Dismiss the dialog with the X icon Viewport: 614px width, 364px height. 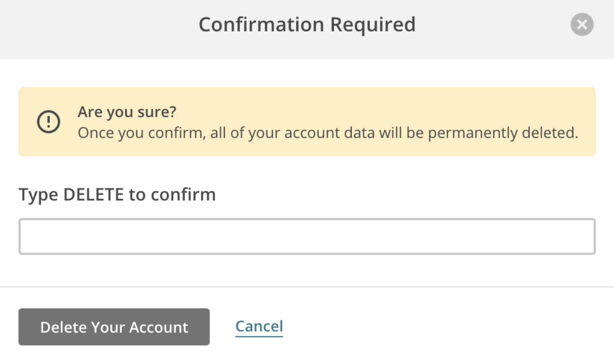[x=582, y=25]
